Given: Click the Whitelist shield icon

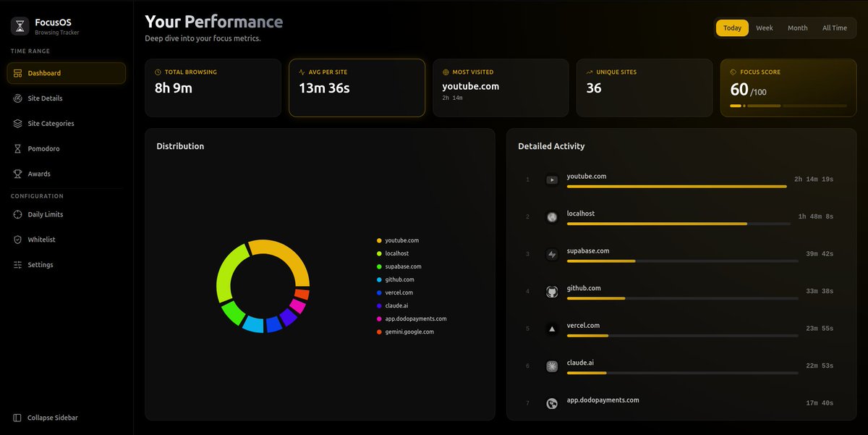Looking at the screenshot, I should point(17,240).
